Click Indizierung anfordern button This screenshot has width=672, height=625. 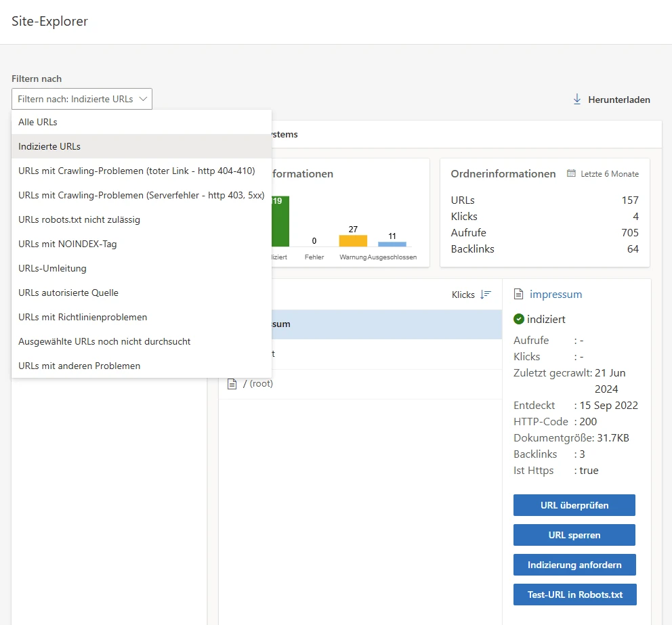(x=574, y=565)
